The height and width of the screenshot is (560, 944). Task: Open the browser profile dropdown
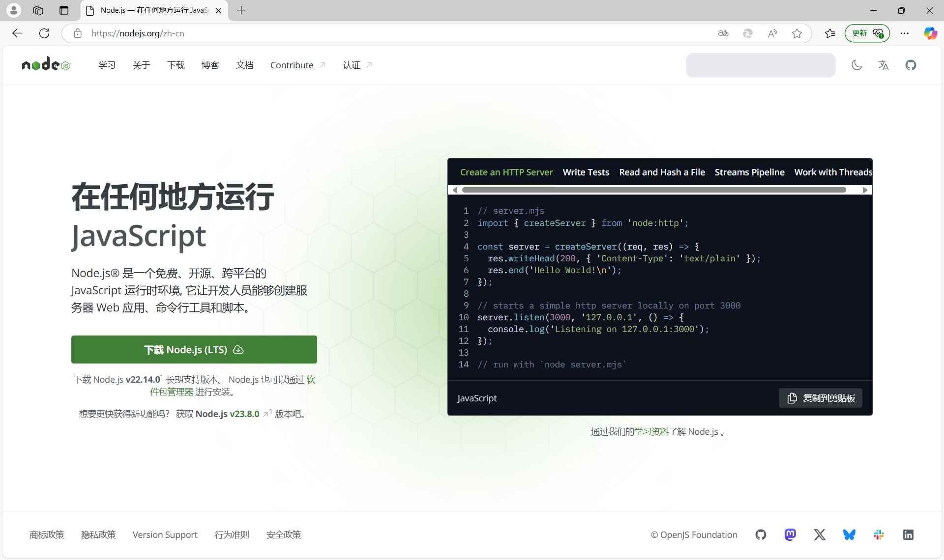click(13, 10)
